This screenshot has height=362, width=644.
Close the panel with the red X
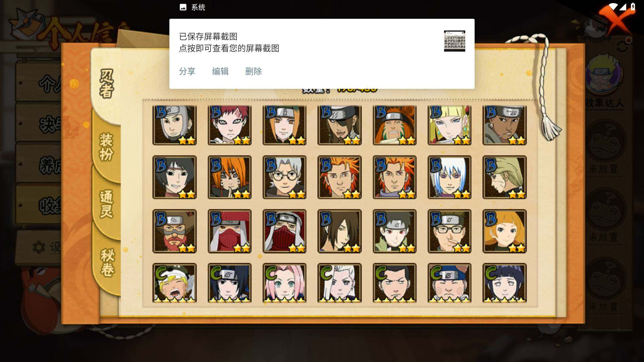[616, 20]
